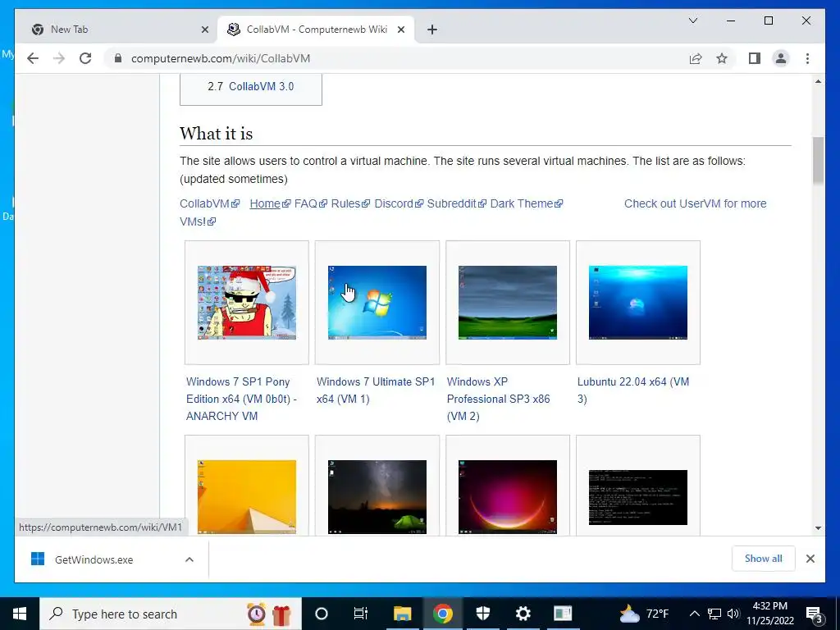Open Chrome three-dot menu
The width and height of the screenshot is (840, 630).
[x=807, y=58]
